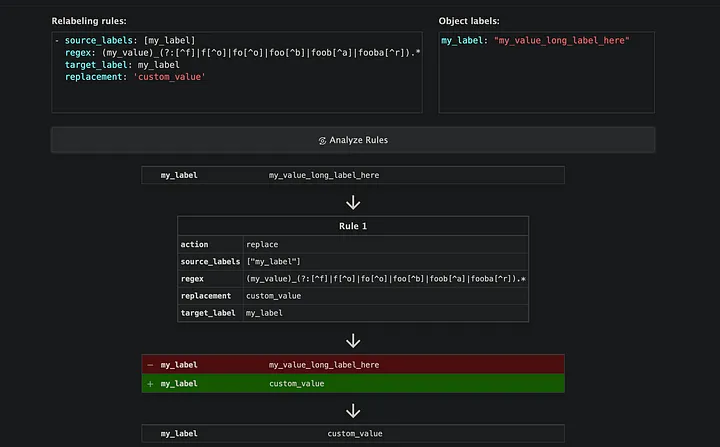Click the Analyze Rules button
720x447 pixels.
(353, 140)
